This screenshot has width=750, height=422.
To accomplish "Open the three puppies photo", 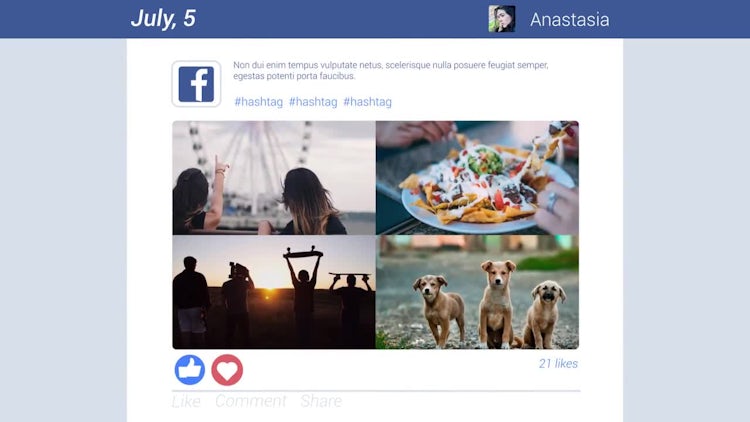I will [477, 292].
